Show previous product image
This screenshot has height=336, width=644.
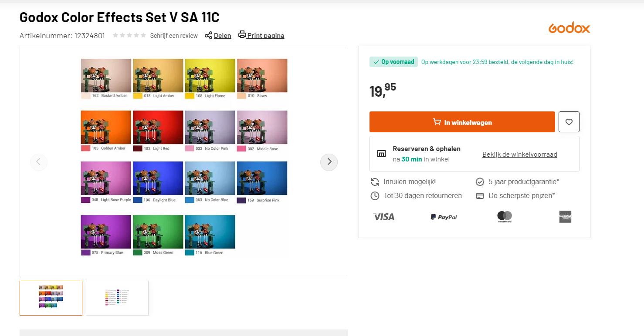click(38, 162)
